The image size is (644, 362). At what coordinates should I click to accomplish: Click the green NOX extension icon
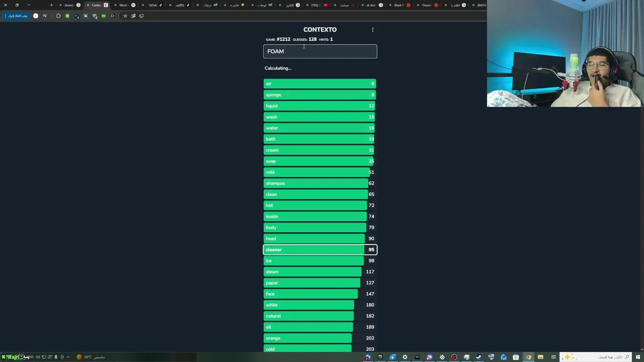click(104, 16)
